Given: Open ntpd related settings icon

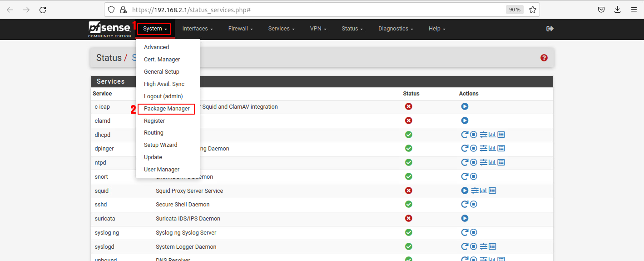Looking at the screenshot, I should [x=484, y=162].
